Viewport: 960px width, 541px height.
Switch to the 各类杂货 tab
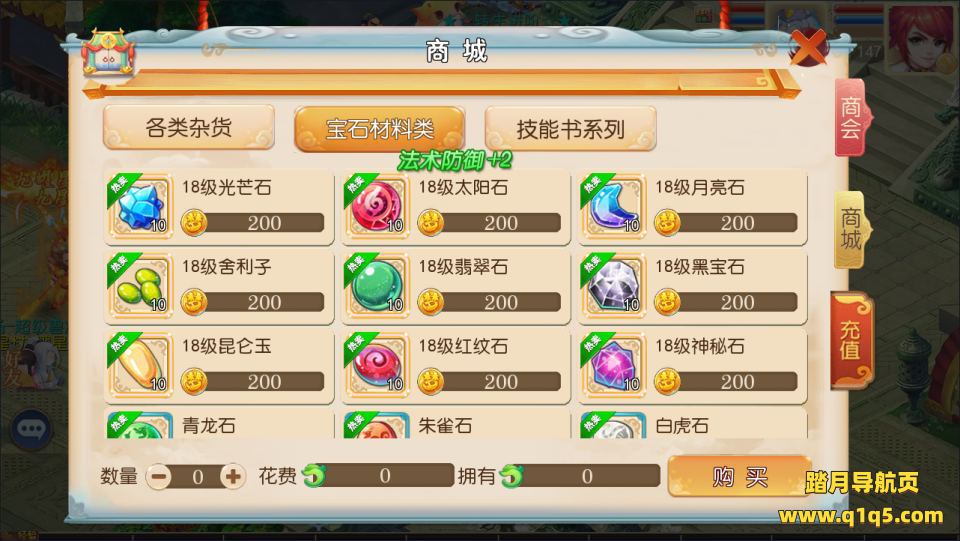click(189, 127)
